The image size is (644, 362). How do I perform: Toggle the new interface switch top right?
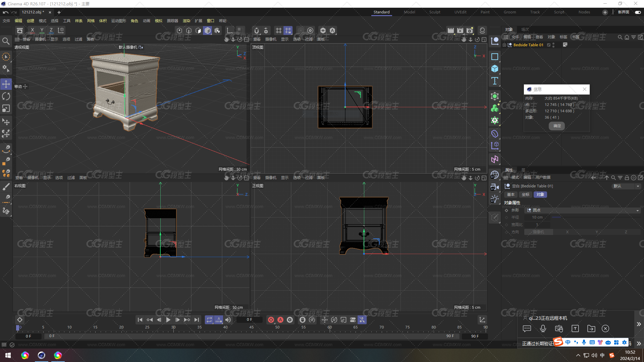[x=638, y=12]
